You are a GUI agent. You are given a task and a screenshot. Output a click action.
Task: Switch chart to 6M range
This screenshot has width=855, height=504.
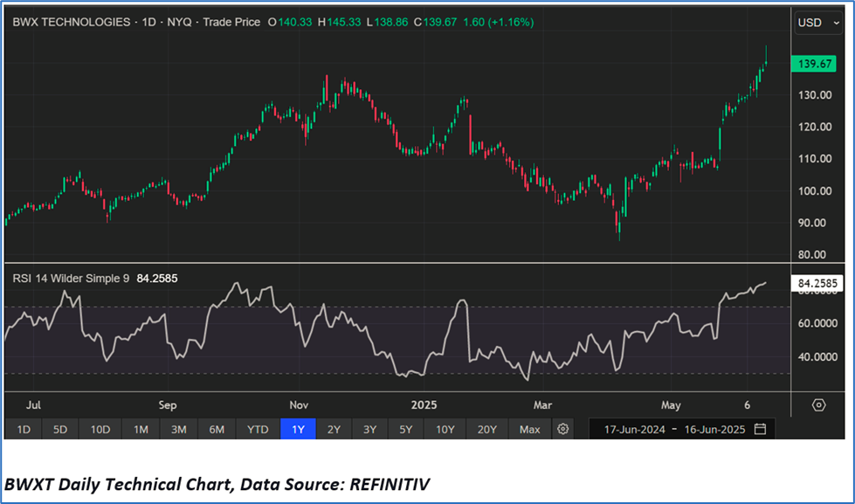(x=217, y=429)
